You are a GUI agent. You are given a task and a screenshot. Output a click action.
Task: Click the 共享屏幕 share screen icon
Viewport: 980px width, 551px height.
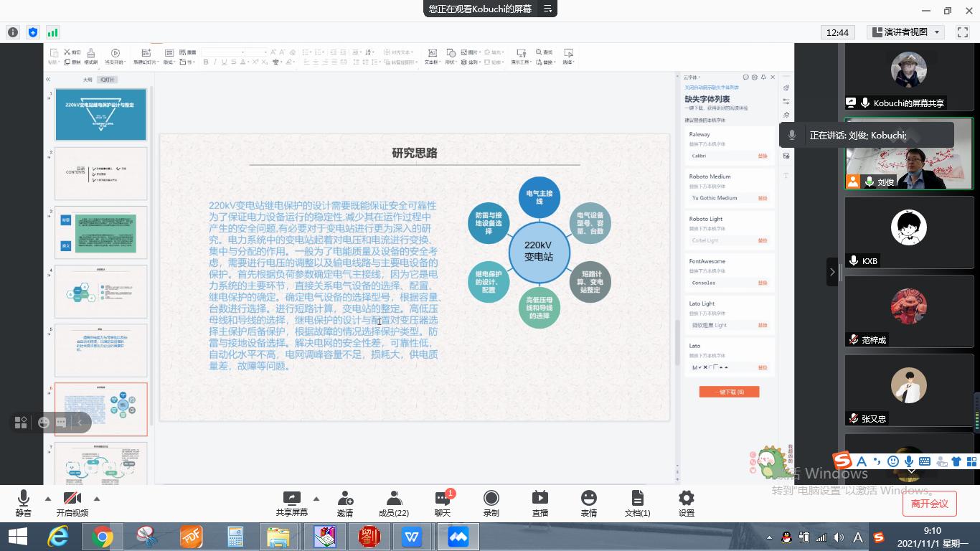pyautogui.click(x=291, y=503)
